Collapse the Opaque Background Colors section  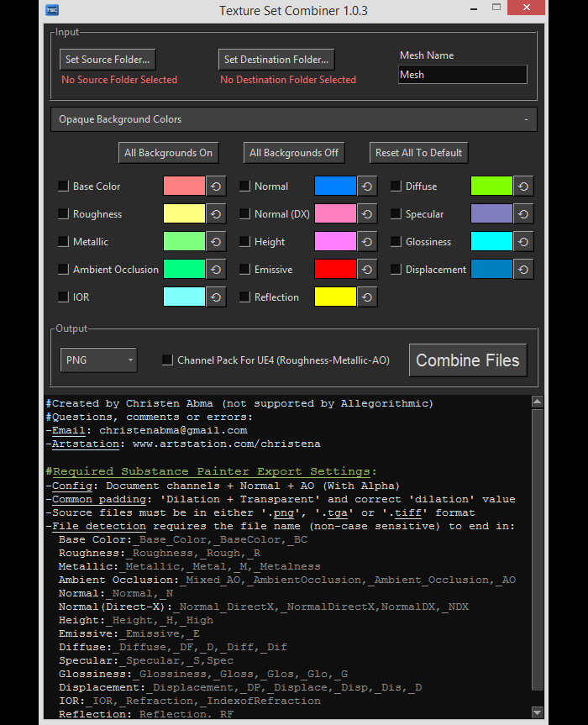click(x=293, y=119)
